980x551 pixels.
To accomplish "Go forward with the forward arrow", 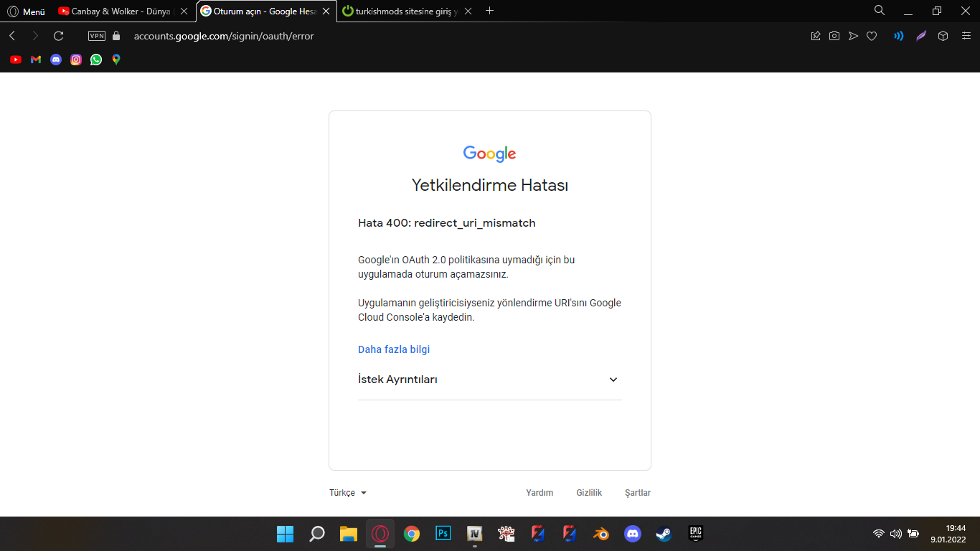I will coord(35,36).
